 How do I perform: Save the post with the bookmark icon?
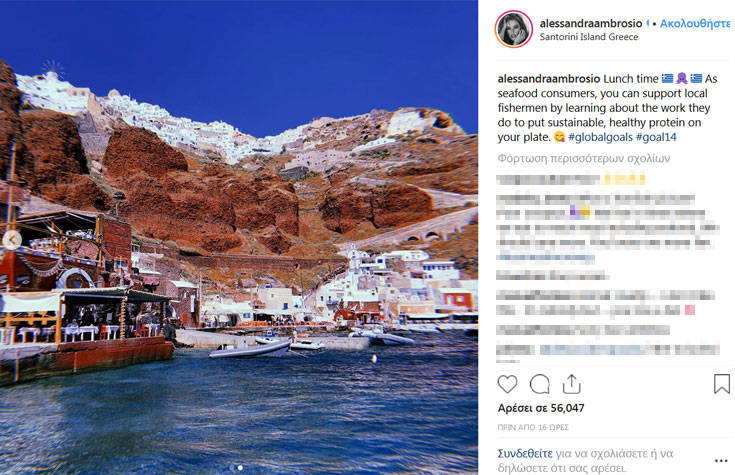[722, 384]
